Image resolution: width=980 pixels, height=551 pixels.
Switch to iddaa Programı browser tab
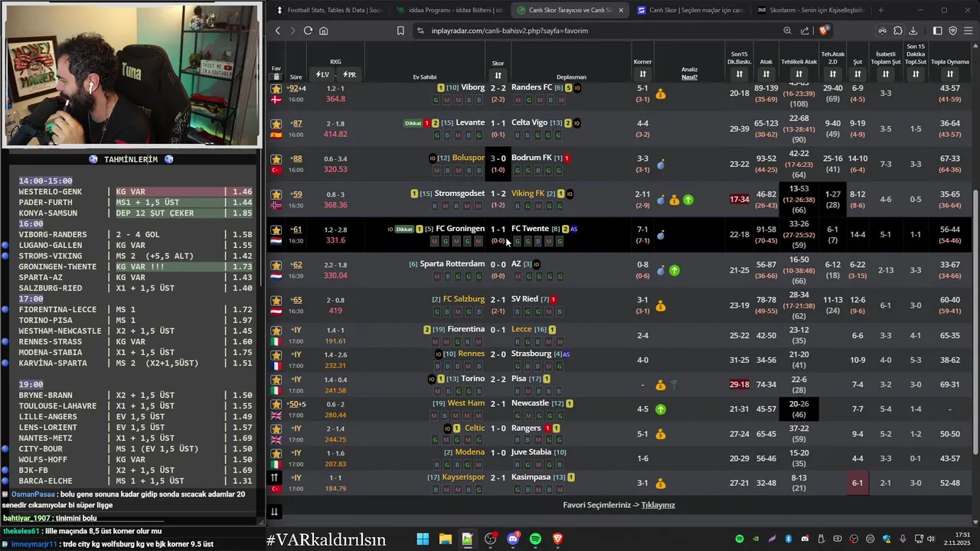pyautogui.click(x=449, y=10)
